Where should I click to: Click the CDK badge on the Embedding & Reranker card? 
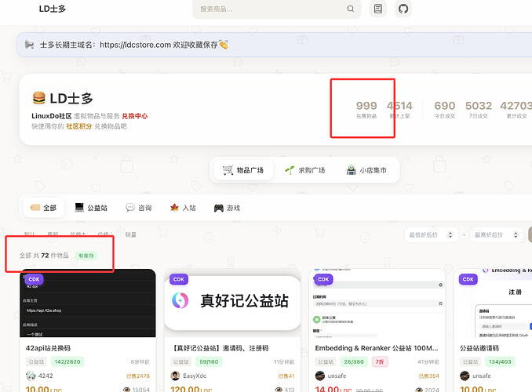tap(323, 279)
